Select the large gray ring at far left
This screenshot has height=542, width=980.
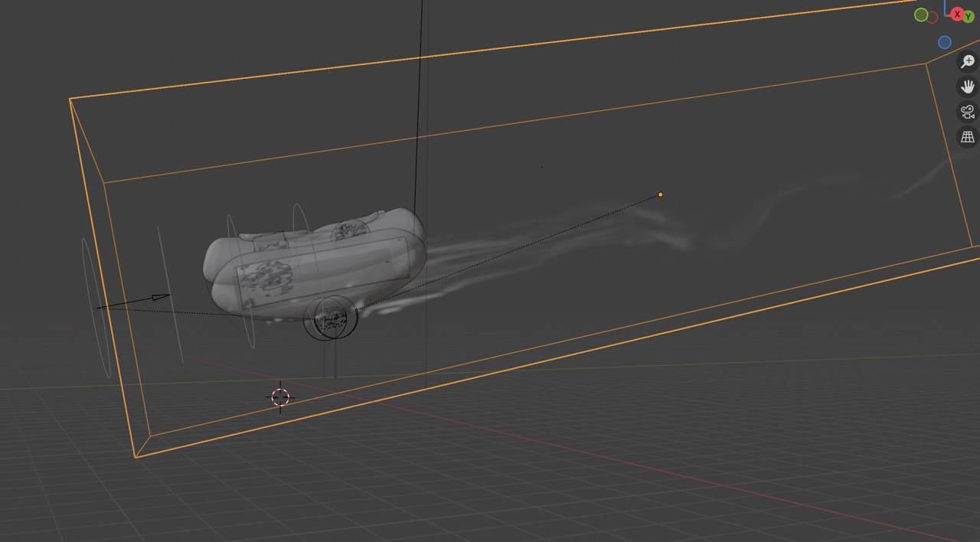point(95,306)
